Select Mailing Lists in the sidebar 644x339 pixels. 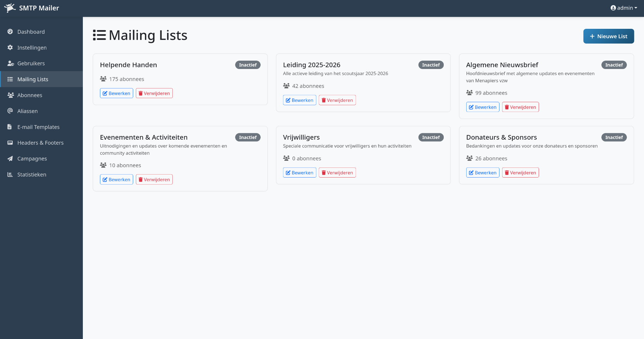33,79
